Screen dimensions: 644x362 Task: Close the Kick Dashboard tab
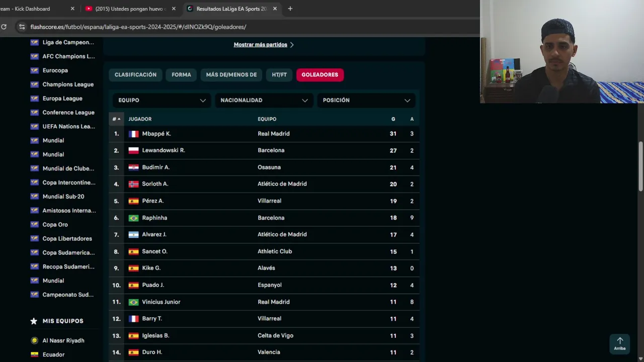coord(72,9)
